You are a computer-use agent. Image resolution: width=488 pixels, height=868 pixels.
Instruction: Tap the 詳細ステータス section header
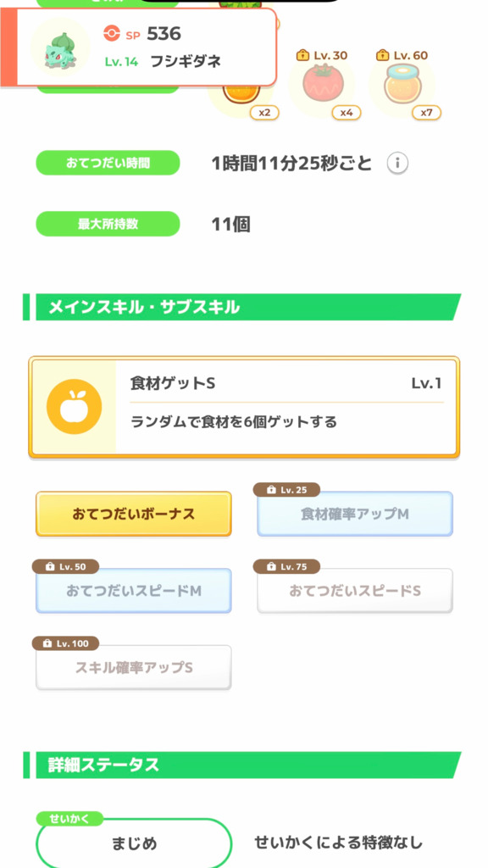pos(241,765)
